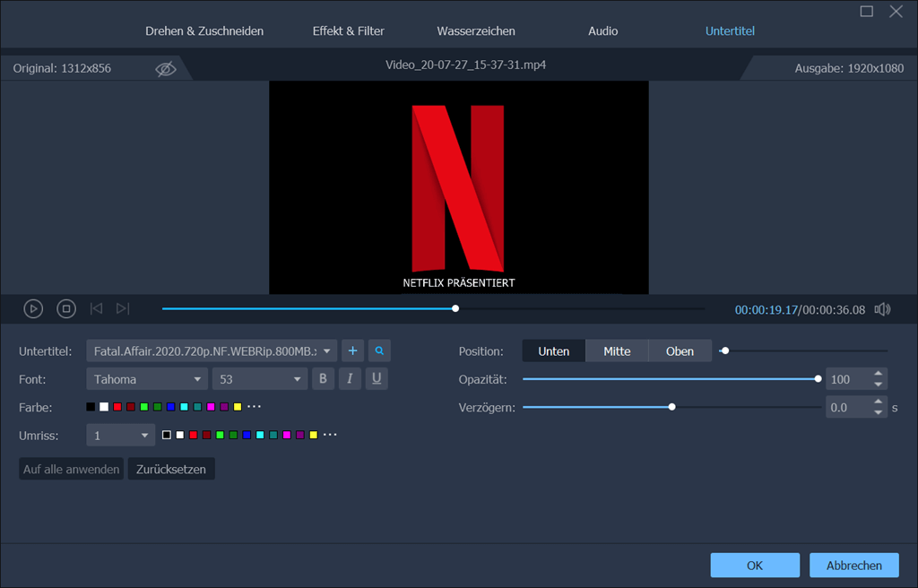Screen dimensions: 918x588
Task: Click the Opazität slider handle
Action: pos(818,379)
